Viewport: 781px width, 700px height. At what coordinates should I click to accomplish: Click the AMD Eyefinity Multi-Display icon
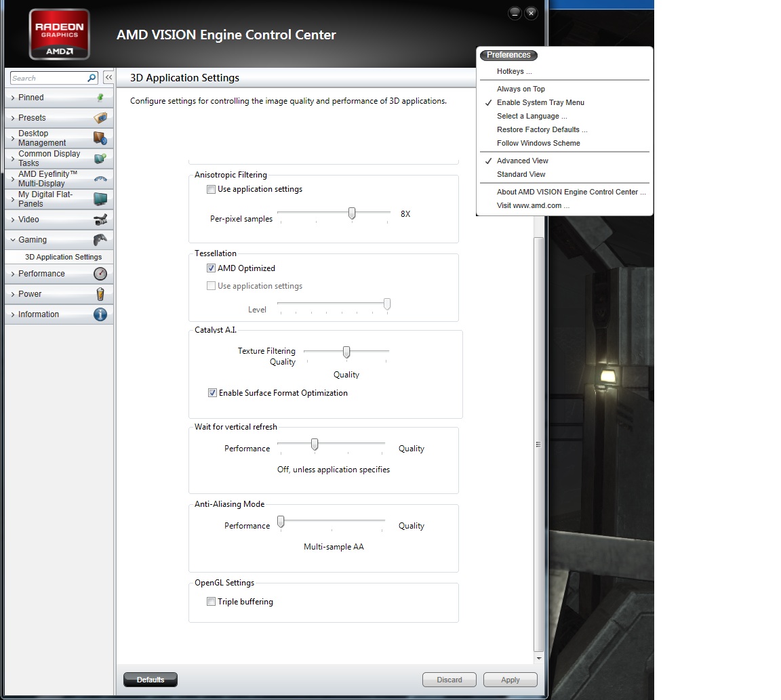(x=100, y=179)
